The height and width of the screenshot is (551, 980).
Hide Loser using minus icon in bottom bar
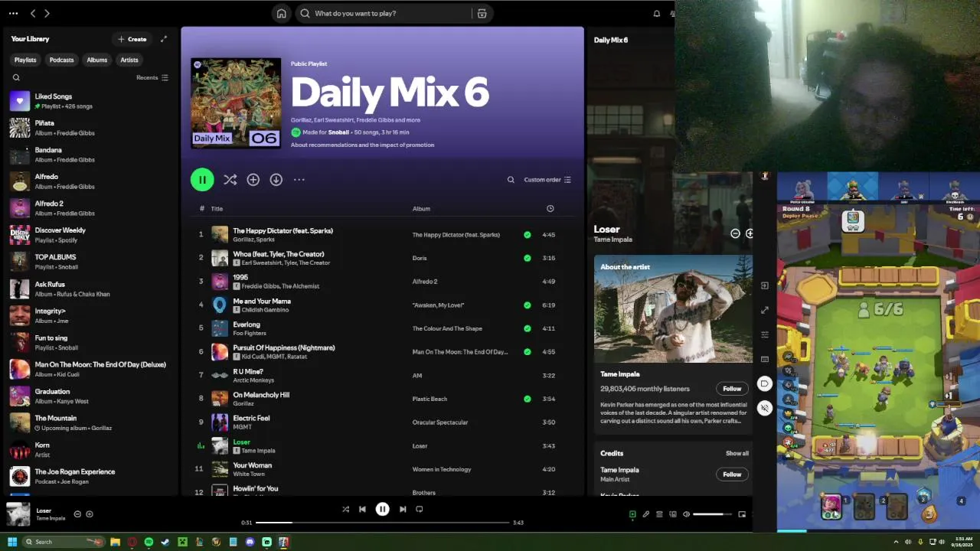pos(77,514)
